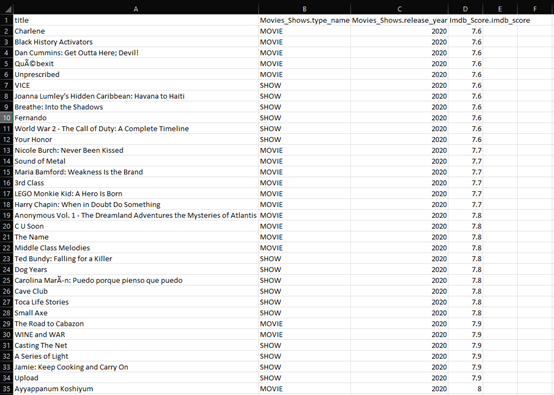Viewport: 554px width, 395px height.
Task: Click MOVIE type in The Name row
Action: (x=304, y=237)
